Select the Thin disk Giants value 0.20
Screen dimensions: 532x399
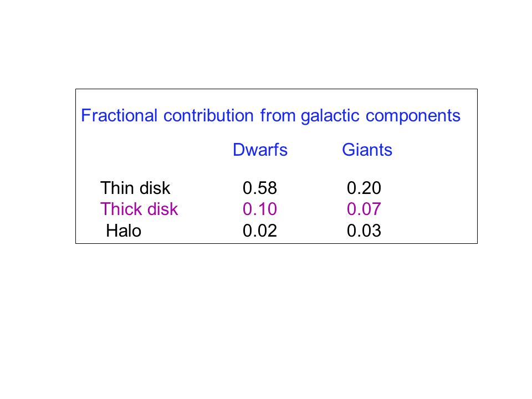point(364,188)
